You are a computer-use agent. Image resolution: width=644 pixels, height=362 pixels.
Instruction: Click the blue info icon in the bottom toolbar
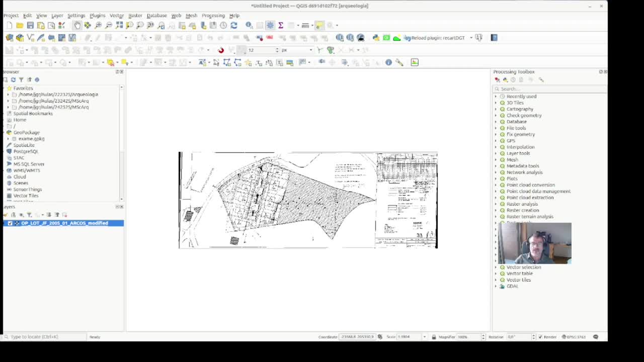point(388,62)
